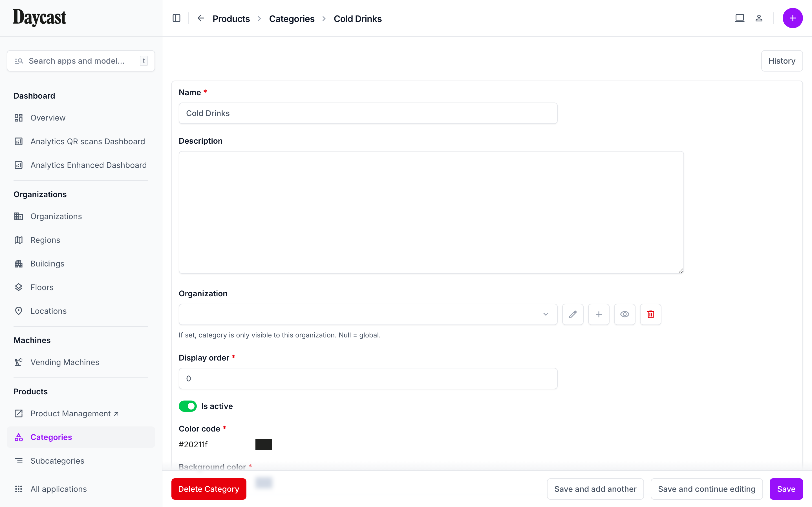
Task: Open the All applications grid
Action: (x=58, y=489)
